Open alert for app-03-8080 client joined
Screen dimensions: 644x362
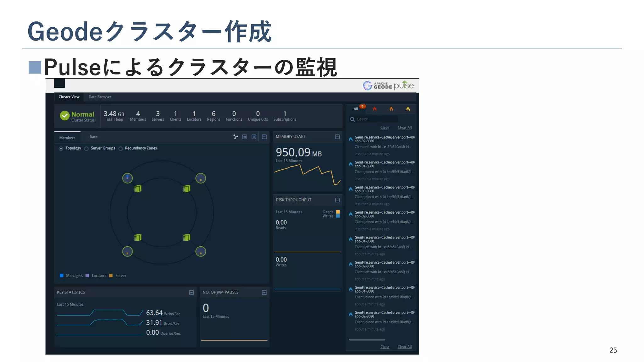coord(382,195)
